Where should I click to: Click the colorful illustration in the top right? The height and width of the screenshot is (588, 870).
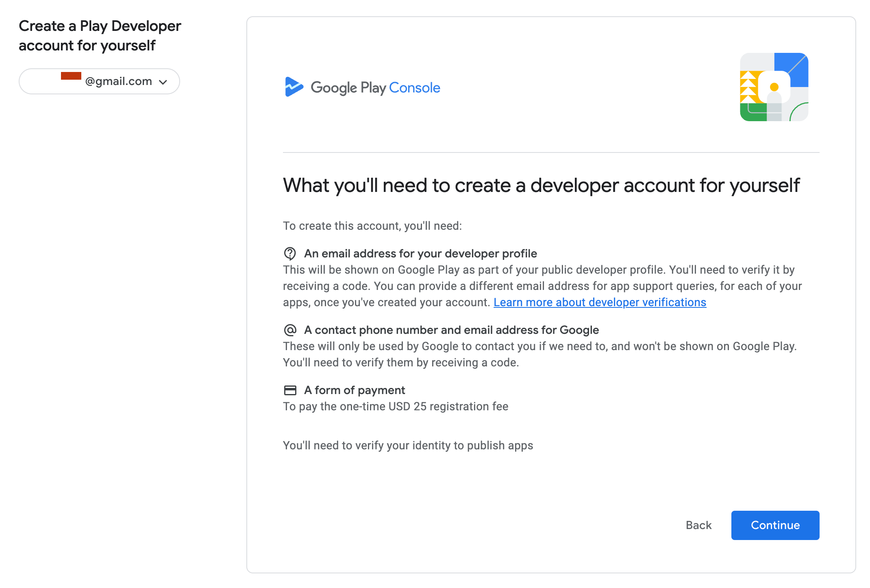774,87
